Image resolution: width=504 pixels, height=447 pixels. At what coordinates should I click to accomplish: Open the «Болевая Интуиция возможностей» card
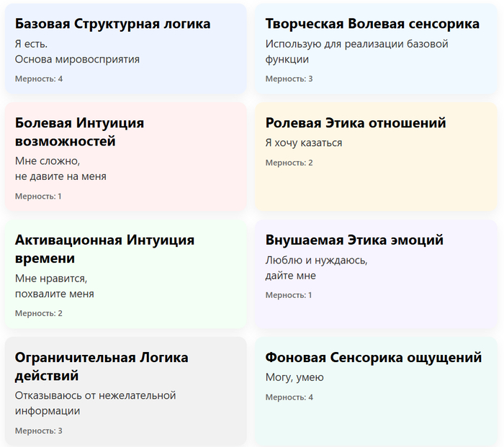pyautogui.click(x=79, y=132)
